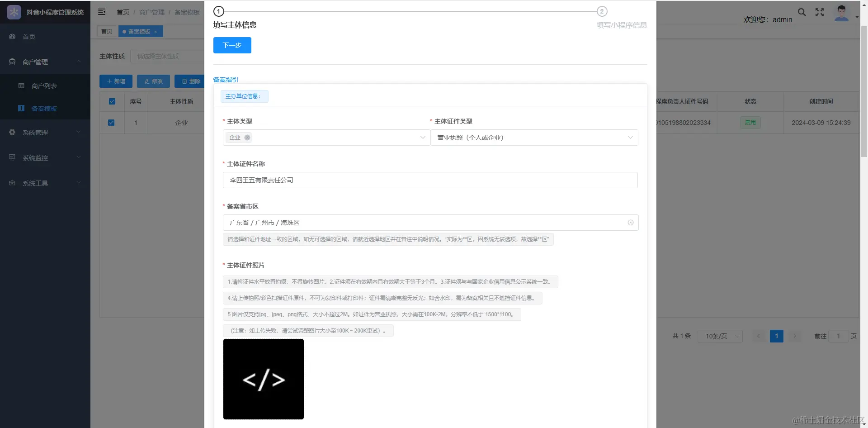
Task: Select page 1 in pagination
Action: (777, 336)
